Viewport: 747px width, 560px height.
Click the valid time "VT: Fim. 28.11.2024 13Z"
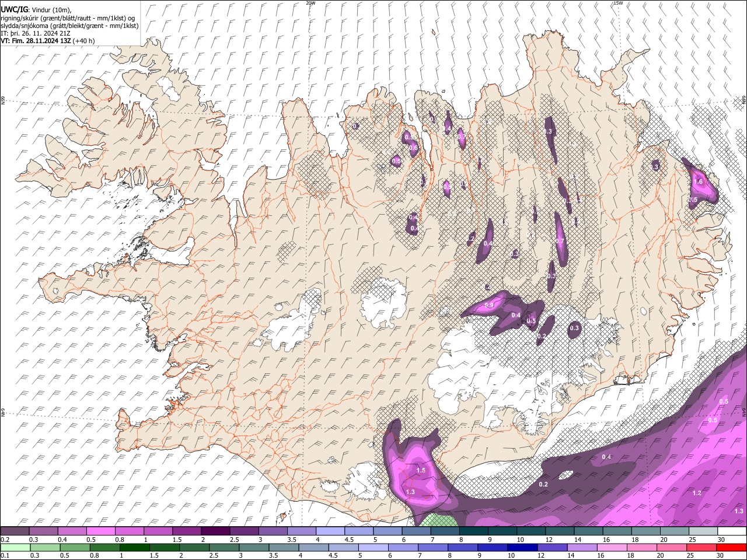[x=36, y=41]
